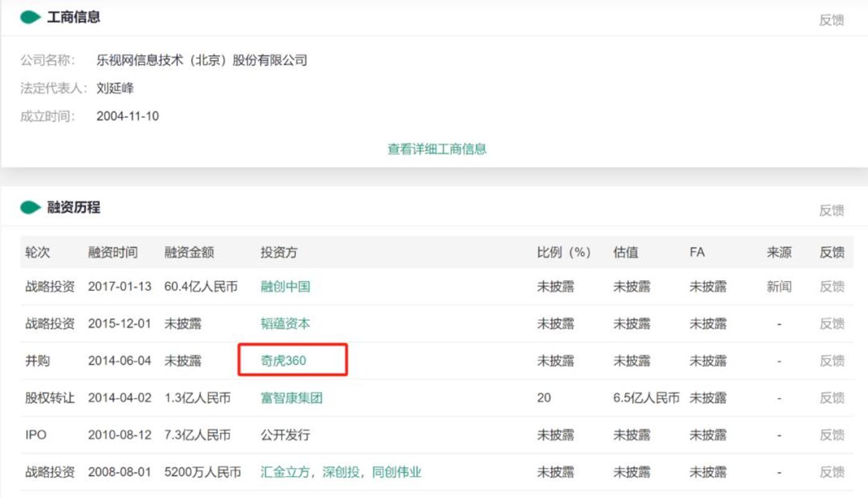Open investor 同创伟业
This screenshot has width=868, height=498.
click(x=396, y=472)
